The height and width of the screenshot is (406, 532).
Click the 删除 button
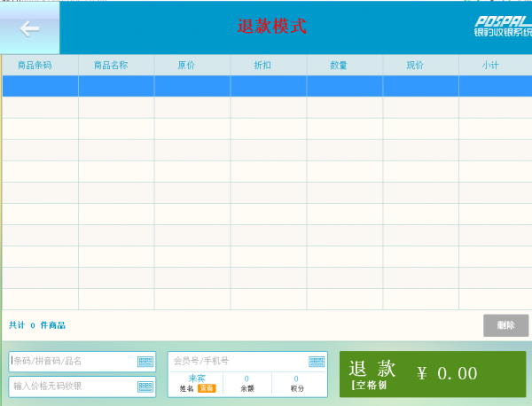506,325
